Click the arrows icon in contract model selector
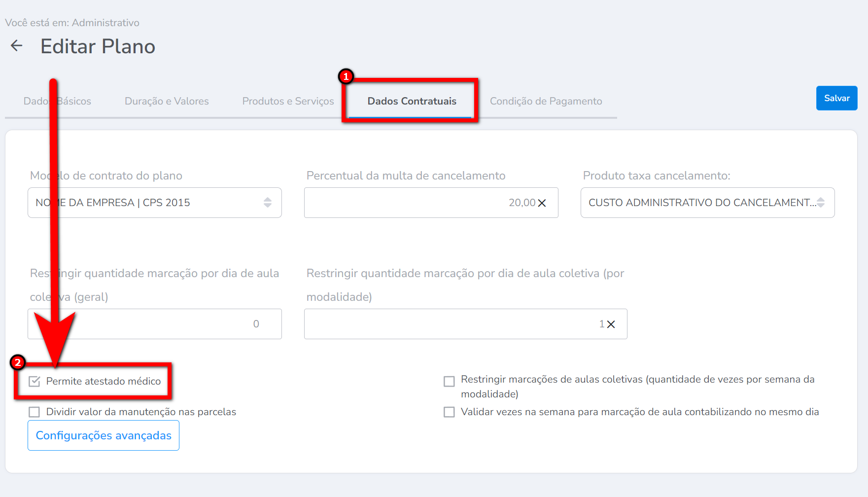 (x=267, y=203)
